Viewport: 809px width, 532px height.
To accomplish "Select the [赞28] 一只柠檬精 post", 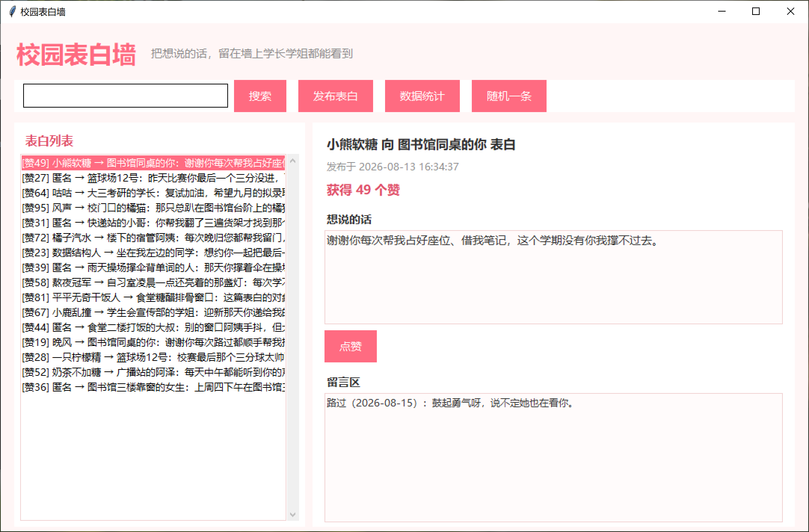I will click(x=153, y=357).
